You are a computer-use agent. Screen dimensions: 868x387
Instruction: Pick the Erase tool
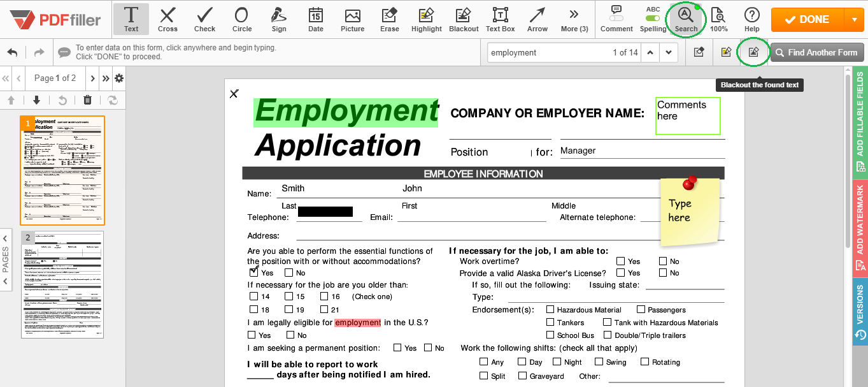tap(389, 19)
